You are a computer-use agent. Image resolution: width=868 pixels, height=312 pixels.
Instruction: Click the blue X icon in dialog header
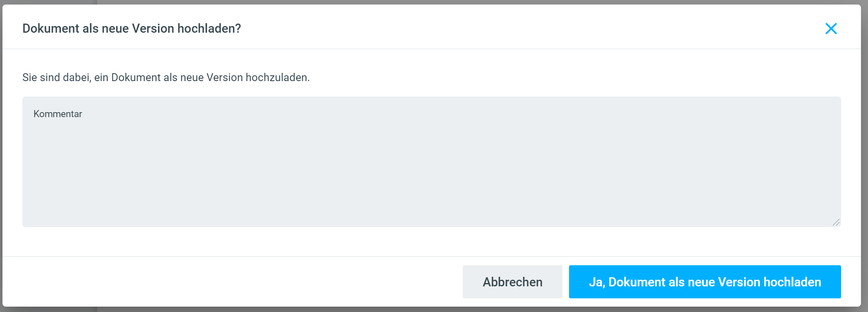[x=831, y=29]
